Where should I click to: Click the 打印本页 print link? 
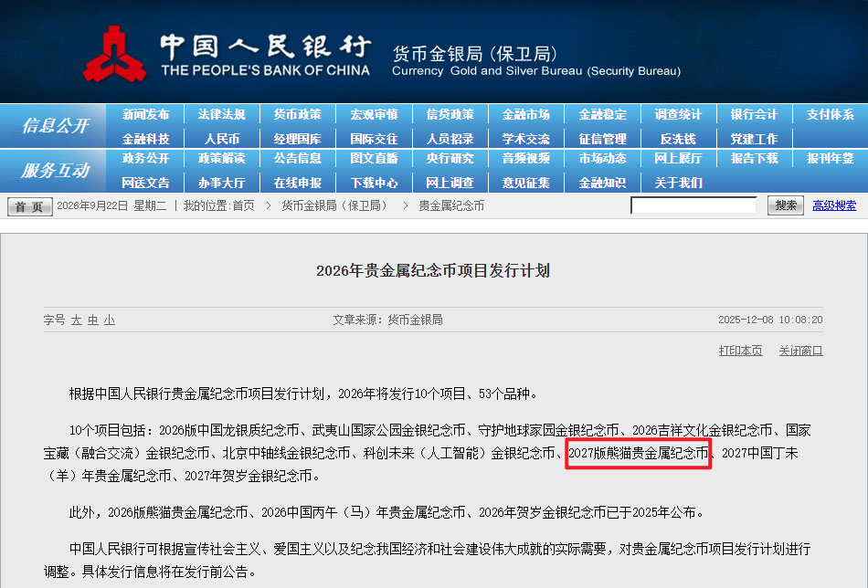pos(740,351)
